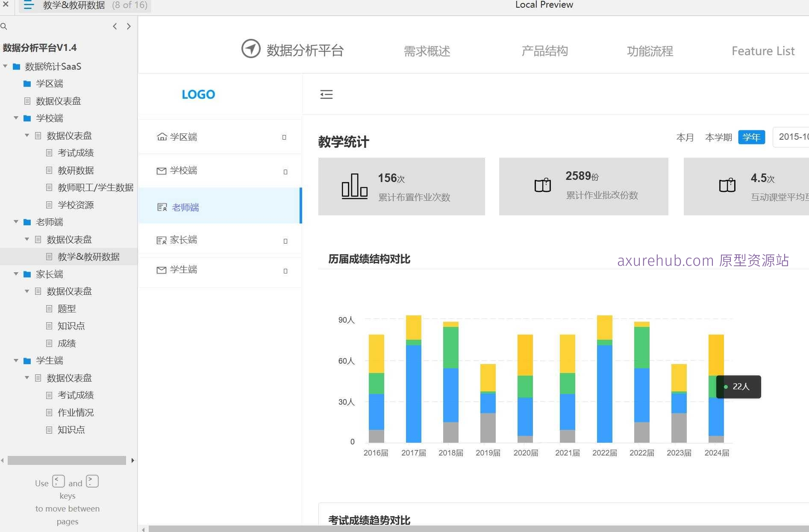809x532 pixels.
Task: Switch statistics period to 本月
Action: [685, 137]
